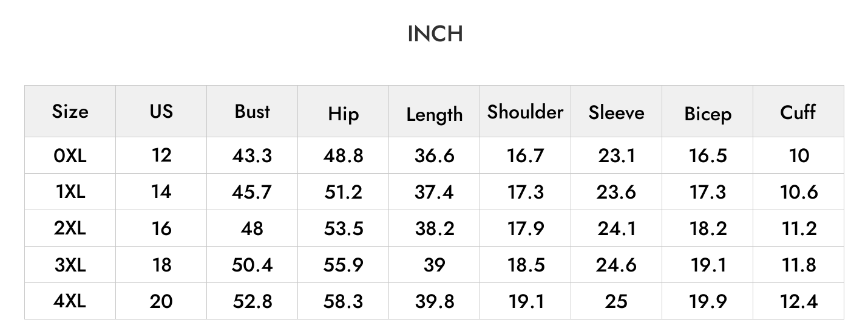
Task: Select the Cuff column header
Action: (x=798, y=112)
